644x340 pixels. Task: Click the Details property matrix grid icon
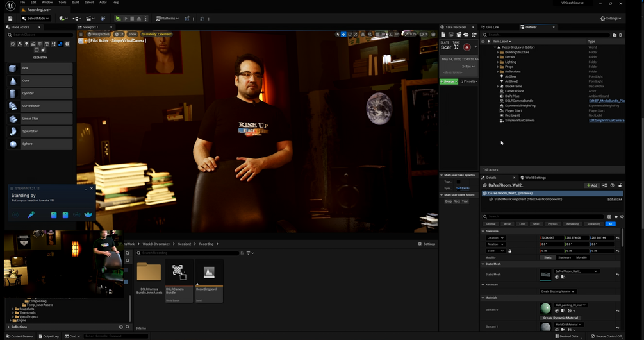(609, 217)
